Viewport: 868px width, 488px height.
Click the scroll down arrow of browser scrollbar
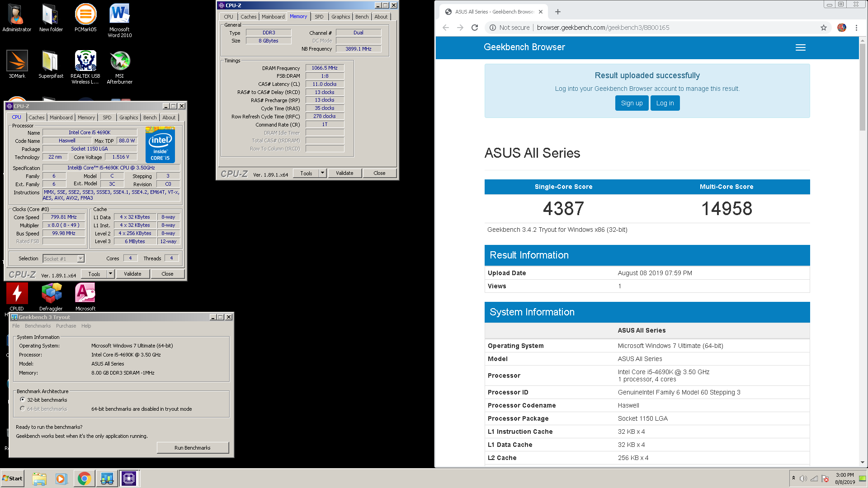point(863,462)
